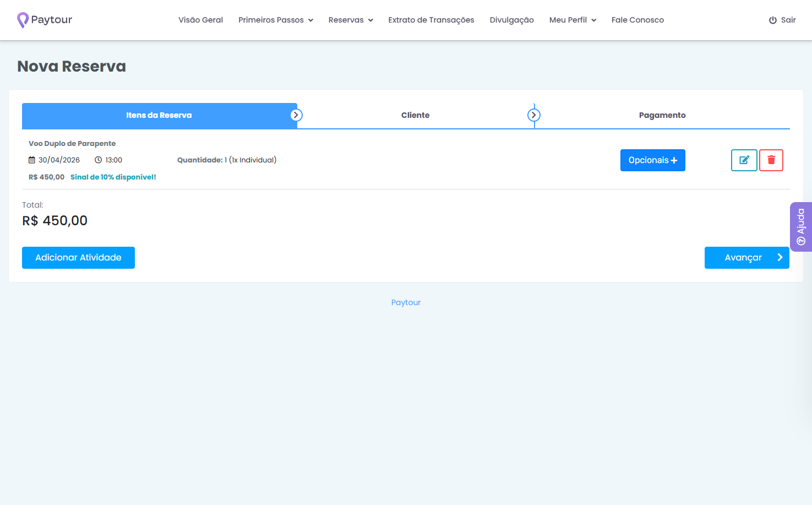This screenshot has width=812, height=505.
Task: Expand the Primeiros Passos dropdown
Action: [x=276, y=20]
